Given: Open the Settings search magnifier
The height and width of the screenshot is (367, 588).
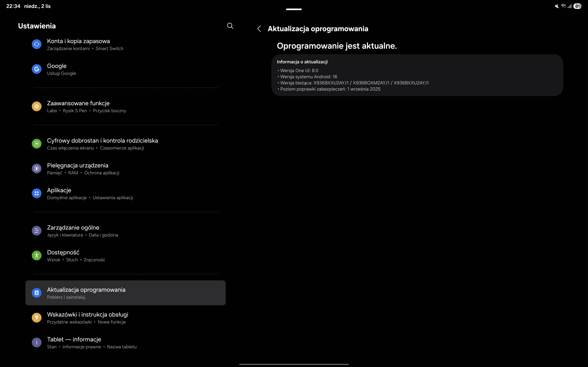Looking at the screenshot, I should [230, 26].
